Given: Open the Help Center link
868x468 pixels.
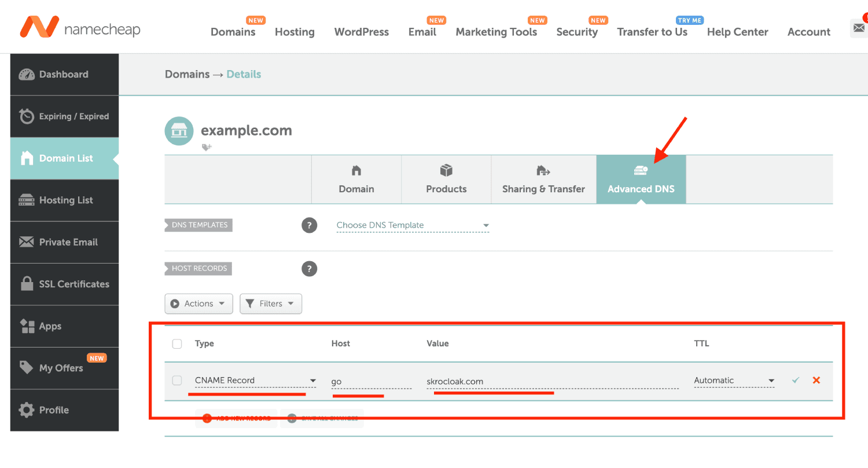Looking at the screenshot, I should [x=738, y=32].
